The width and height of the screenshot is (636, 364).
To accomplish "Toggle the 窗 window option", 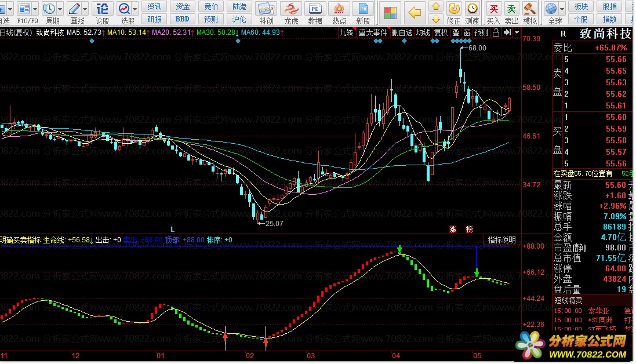I will [x=467, y=32].
